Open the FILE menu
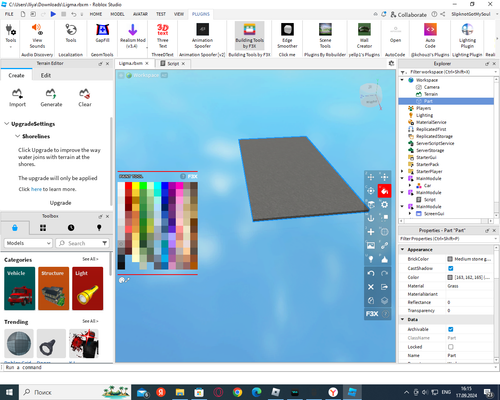 pyautogui.click(x=9, y=14)
